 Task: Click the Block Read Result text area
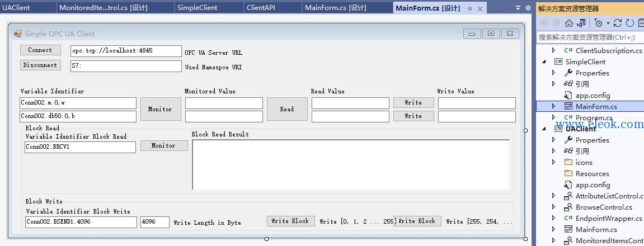click(x=351, y=165)
